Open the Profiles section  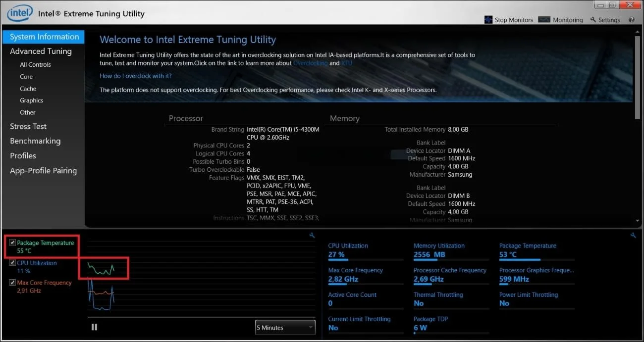coord(23,155)
